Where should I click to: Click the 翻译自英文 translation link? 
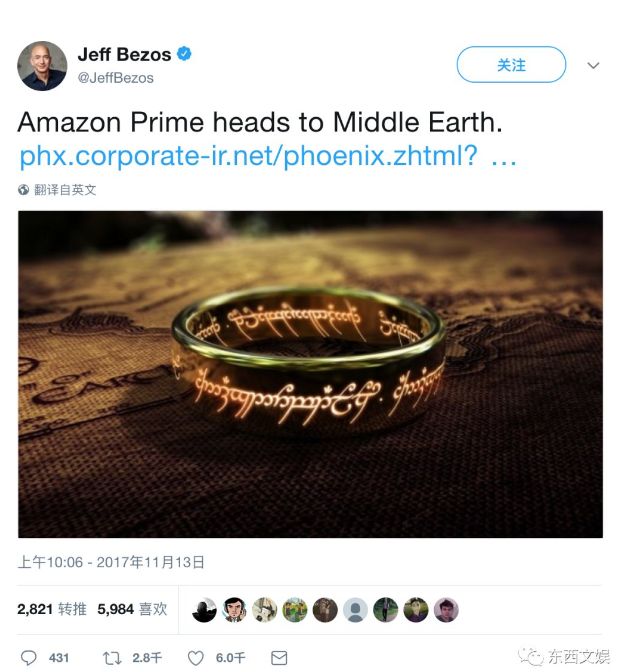point(65,189)
